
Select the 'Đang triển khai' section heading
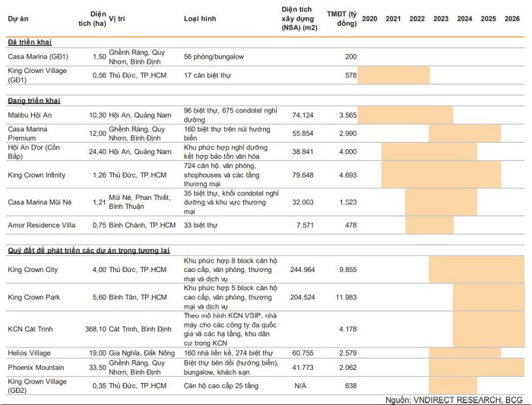tap(34, 101)
